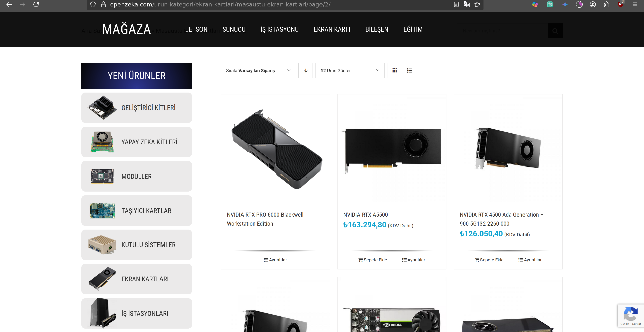Open the İŞ İSTASYONU menu
The width and height of the screenshot is (644, 332).
[x=279, y=29]
